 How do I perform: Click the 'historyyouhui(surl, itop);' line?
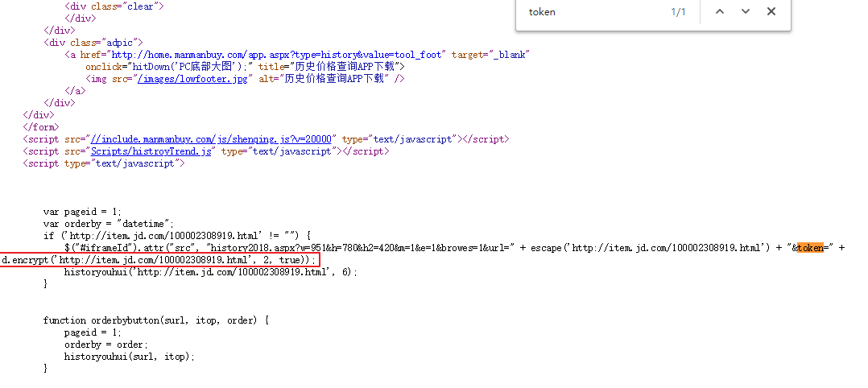pos(130,357)
